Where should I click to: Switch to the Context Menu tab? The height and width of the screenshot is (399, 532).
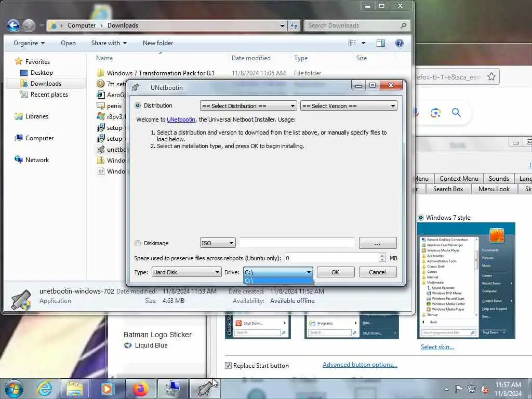coord(459,179)
